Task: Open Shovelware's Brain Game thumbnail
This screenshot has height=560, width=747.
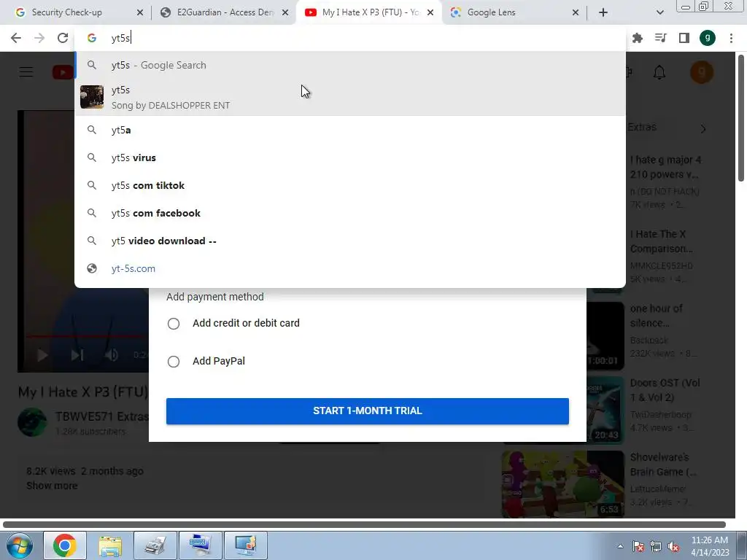Action: click(x=562, y=484)
